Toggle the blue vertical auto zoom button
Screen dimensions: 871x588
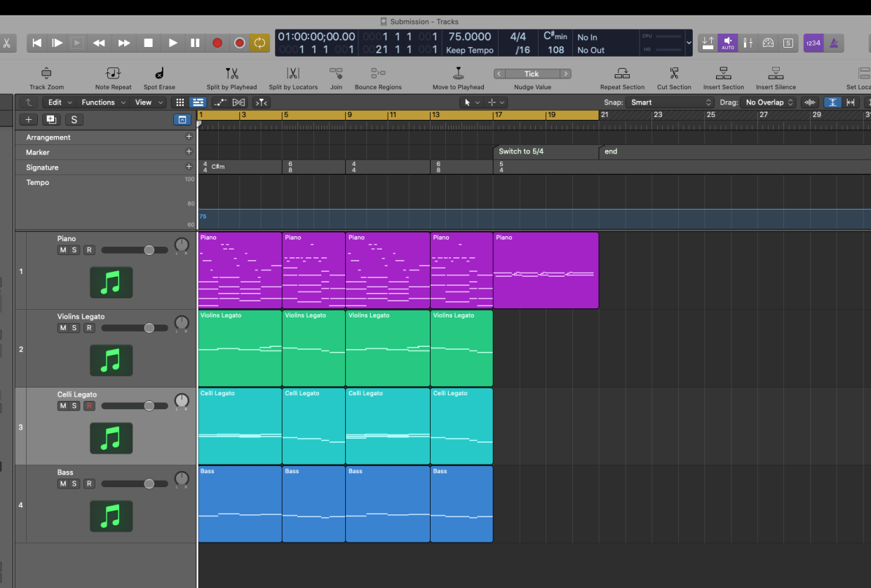[832, 102]
